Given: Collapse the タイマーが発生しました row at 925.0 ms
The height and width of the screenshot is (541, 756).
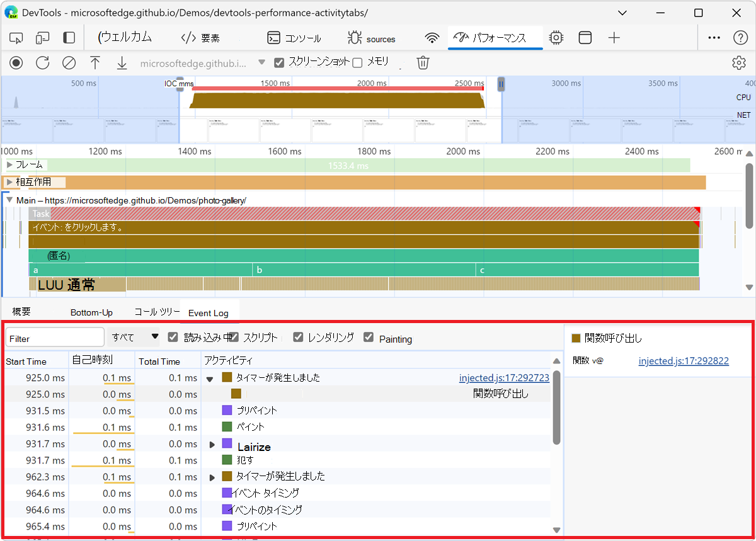Looking at the screenshot, I should 210,379.
